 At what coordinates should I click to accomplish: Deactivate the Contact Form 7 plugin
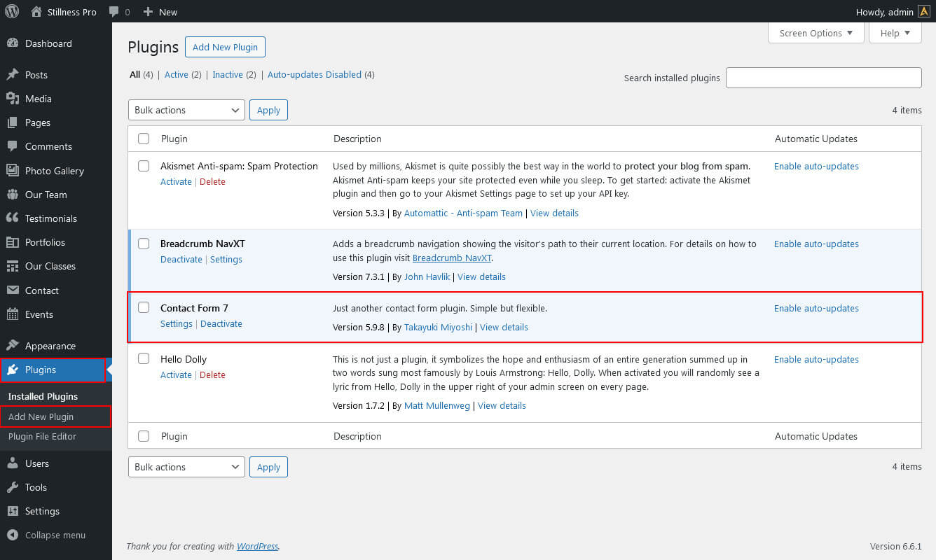221,323
